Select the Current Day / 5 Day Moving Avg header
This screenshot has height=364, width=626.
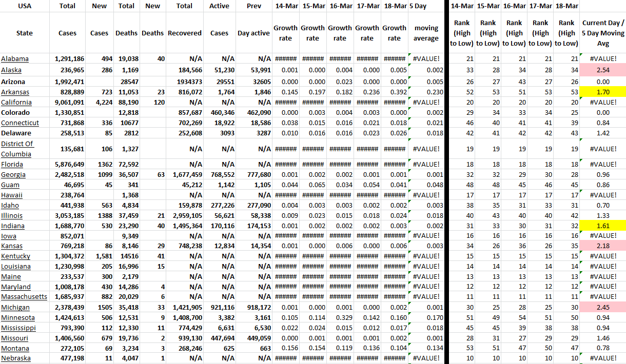click(x=603, y=33)
